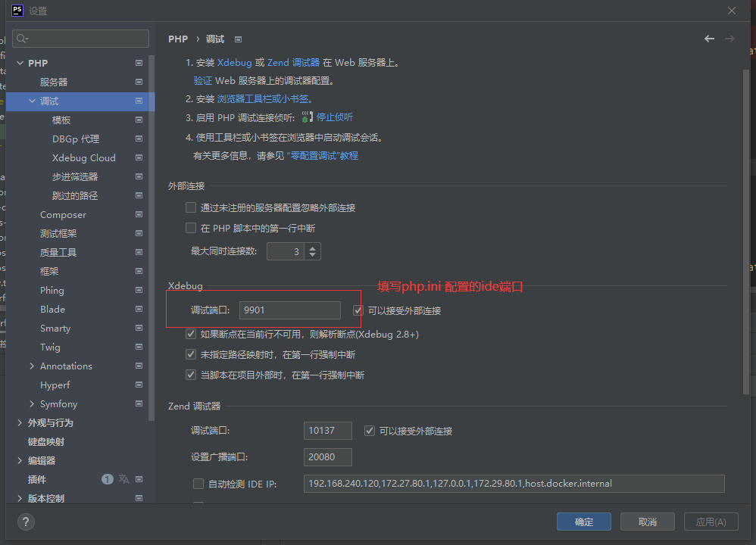Open the Zend 调试器 link
Image resolution: width=756 pixels, height=545 pixels.
[x=293, y=63]
